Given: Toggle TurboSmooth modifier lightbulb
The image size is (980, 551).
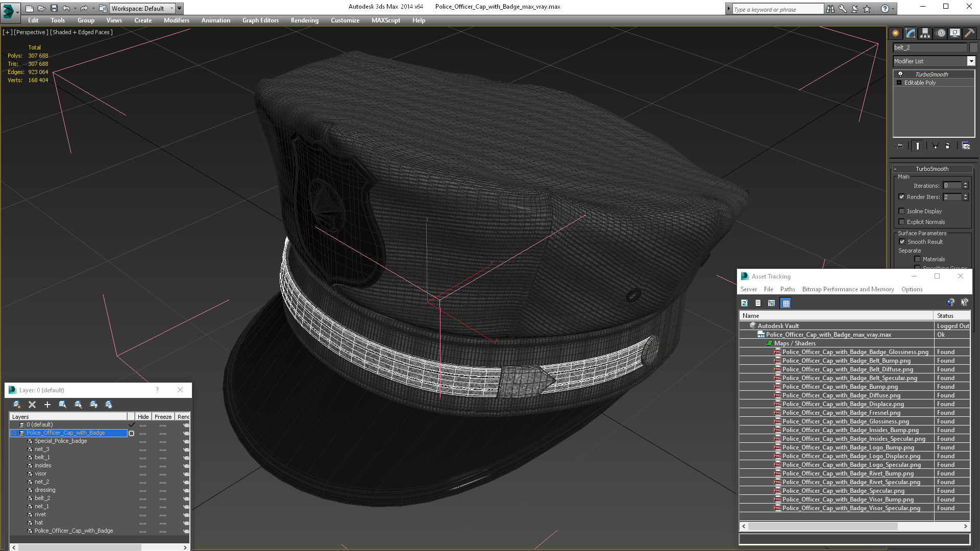Looking at the screenshot, I should pos(900,74).
